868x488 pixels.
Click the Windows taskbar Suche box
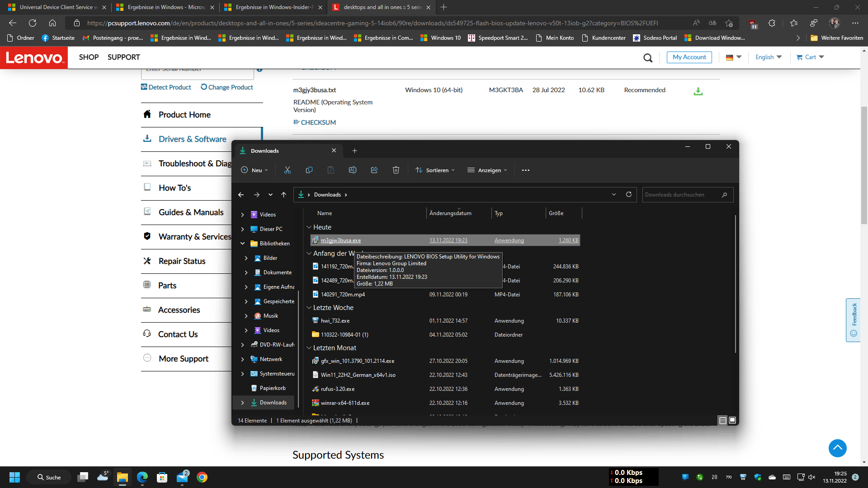coord(49,477)
